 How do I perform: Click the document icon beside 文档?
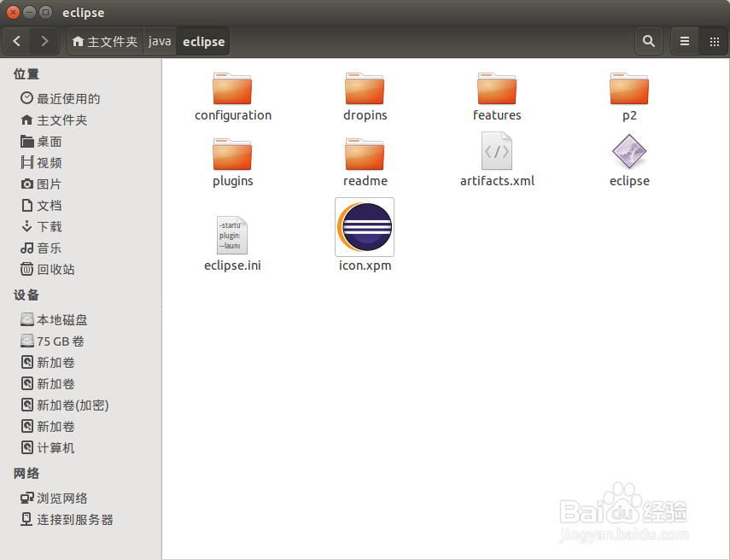[27, 205]
